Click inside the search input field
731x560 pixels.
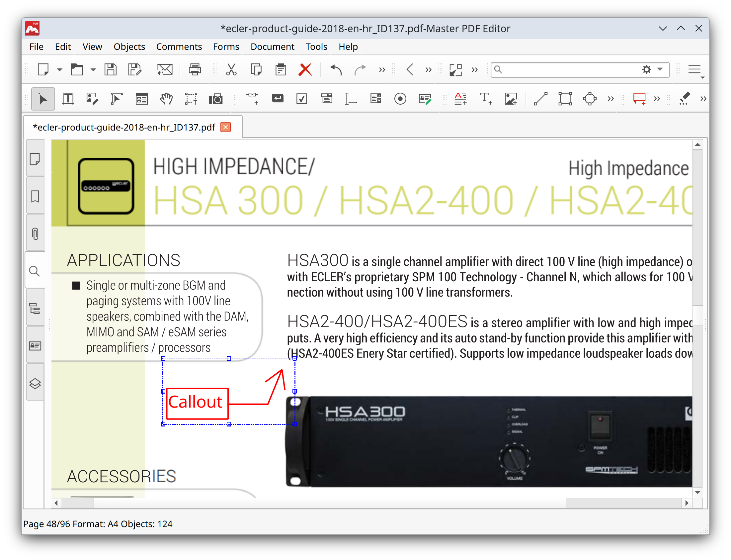pos(566,70)
